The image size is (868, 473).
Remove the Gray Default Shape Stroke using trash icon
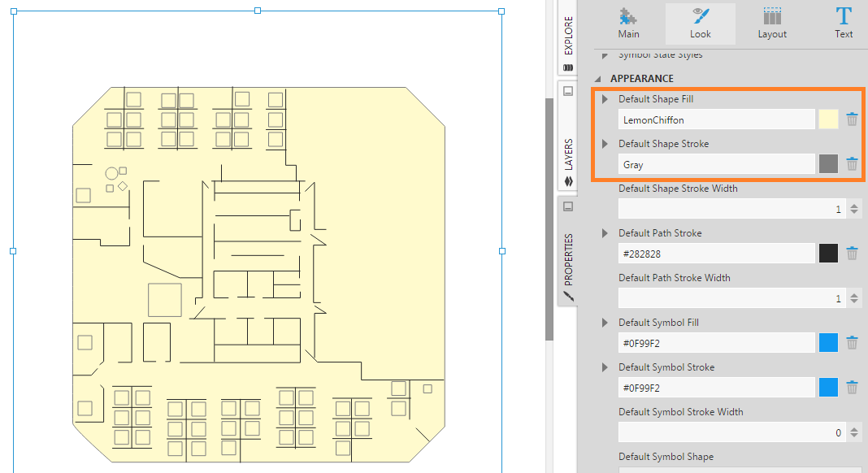[852, 163]
